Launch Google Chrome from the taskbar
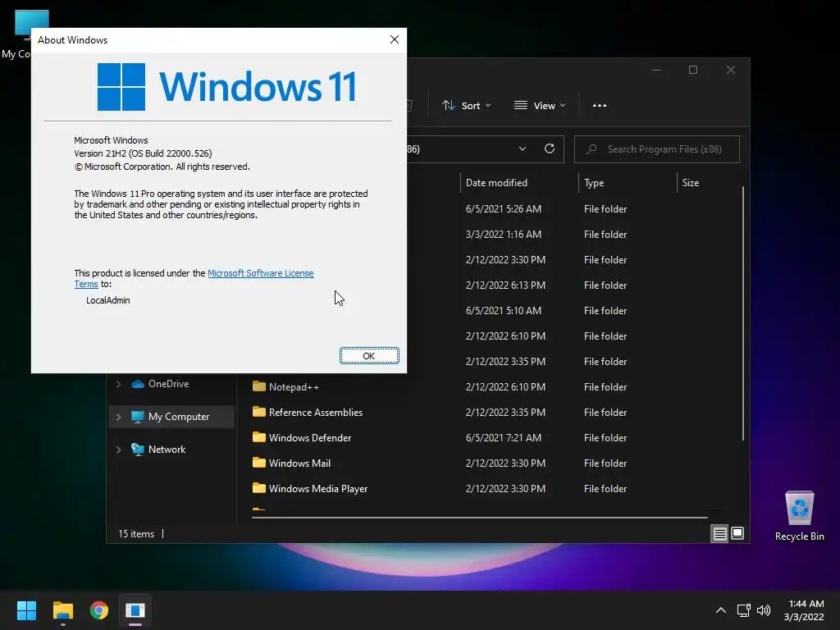This screenshot has width=840, height=630. 99,610
